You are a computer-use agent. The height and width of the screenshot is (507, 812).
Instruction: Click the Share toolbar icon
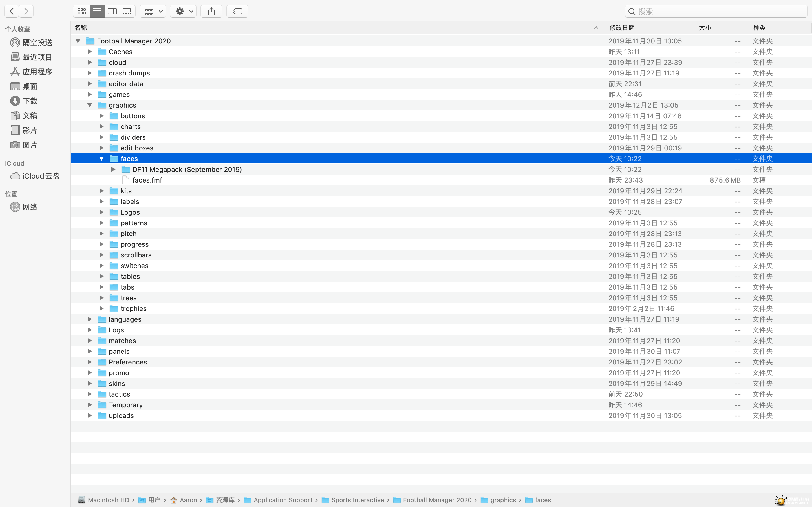(x=211, y=11)
